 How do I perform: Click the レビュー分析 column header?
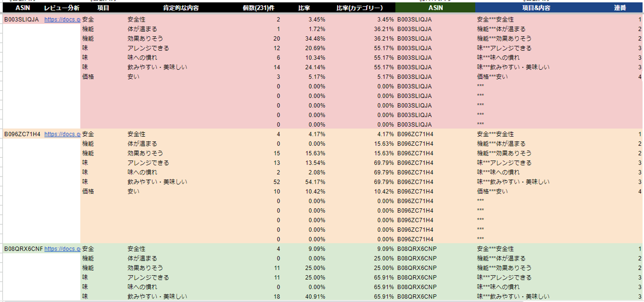pos(62,8)
